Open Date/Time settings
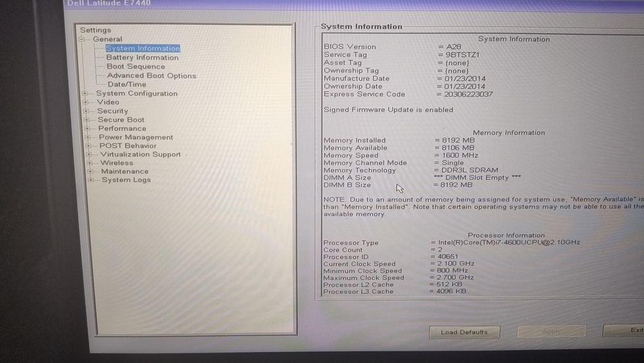644x363 pixels. 127,84
